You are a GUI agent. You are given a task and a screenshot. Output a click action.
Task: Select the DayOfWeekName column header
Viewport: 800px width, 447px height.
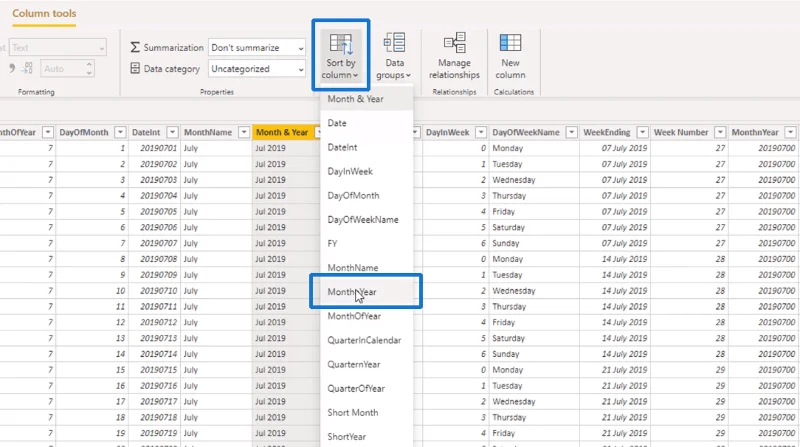526,132
